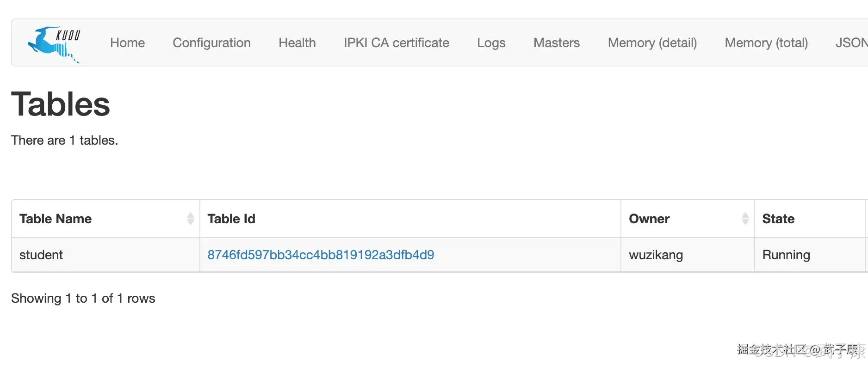Open Memory (total) page

coord(766,43)
